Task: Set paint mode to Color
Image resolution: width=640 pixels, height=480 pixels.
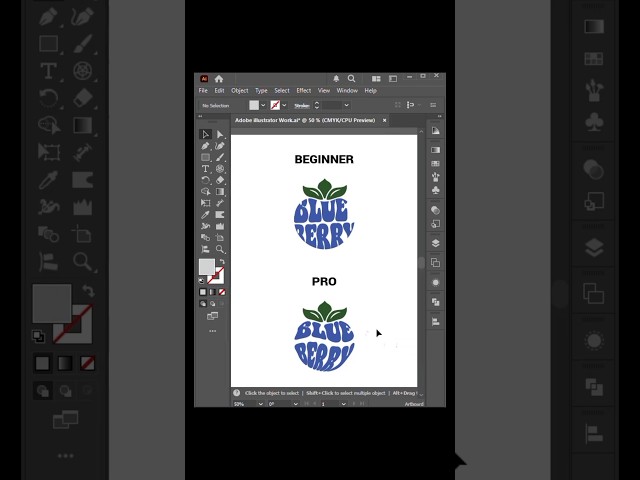Action: click(x=203, y=292)
